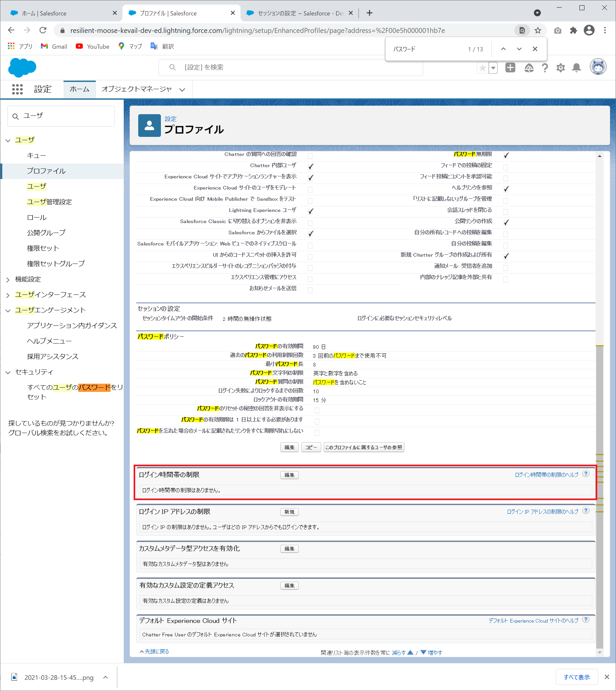Click the scrollbar up arrow

pyautogui.click(x=600, y=156)
